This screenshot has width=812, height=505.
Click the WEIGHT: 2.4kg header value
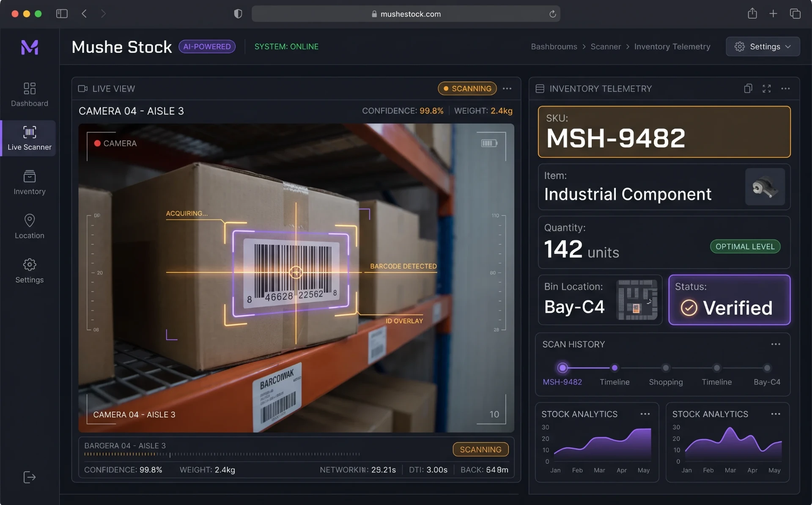pyautogui.click(x=483, y=111)
